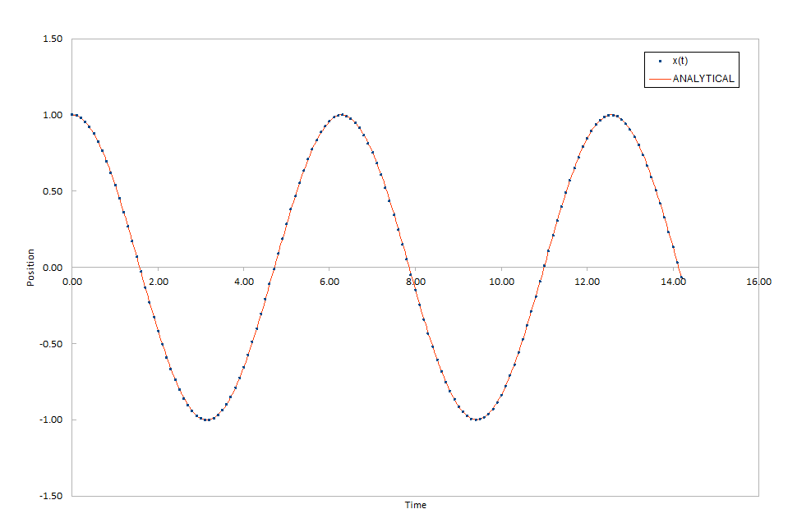Click the 1.00 y-axis label
811x532 pixels.
click(x=53, y=115)
